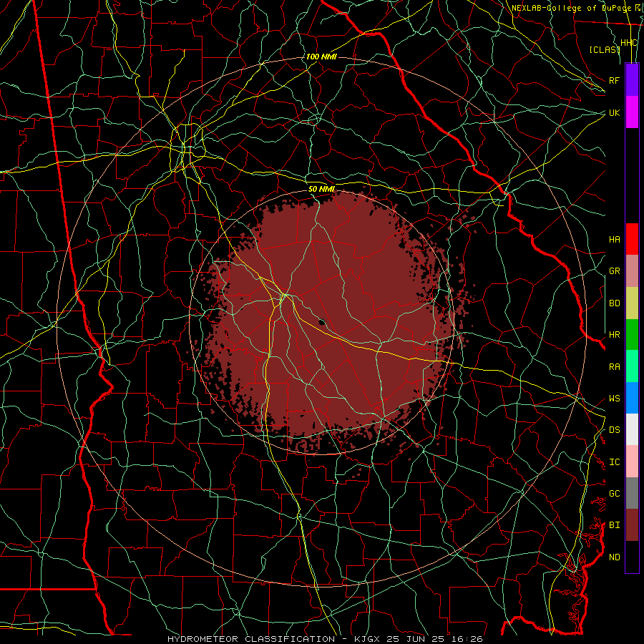The width and height of the screenshot is (644, 644).
Task: Click the HR legend label
Action: (615, 335)
